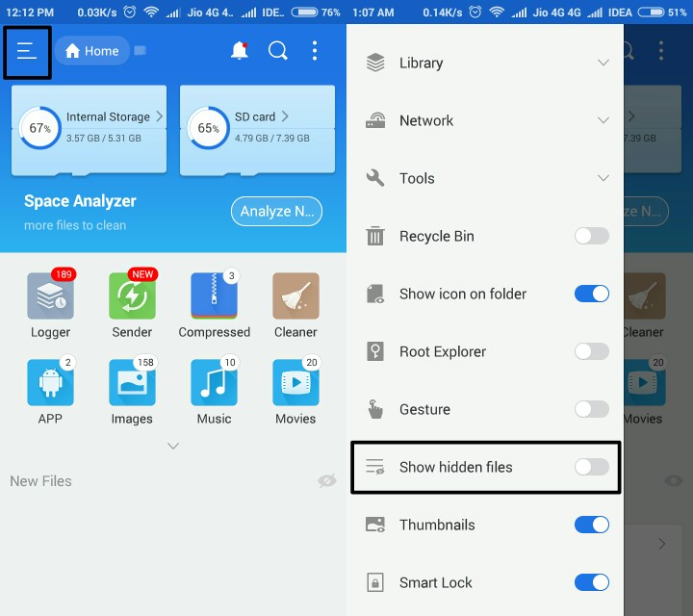Open search in the left screen

pyautogui.click(x=277, y=50)
